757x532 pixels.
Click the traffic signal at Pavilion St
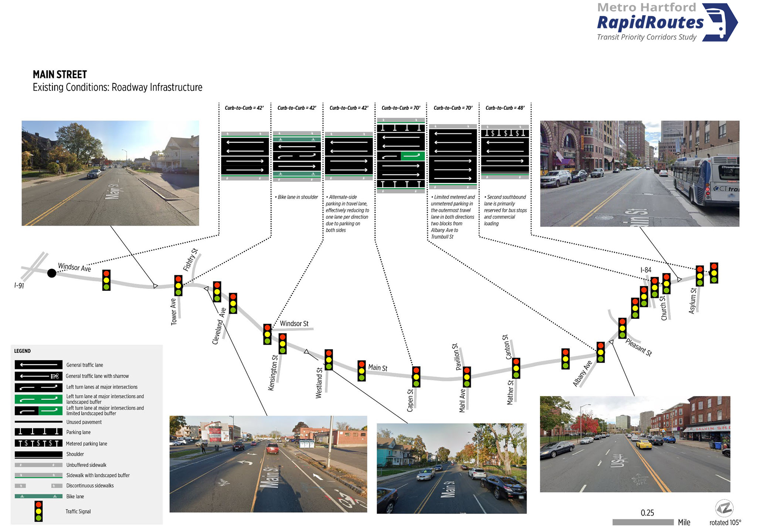click(x=467, y=377)
